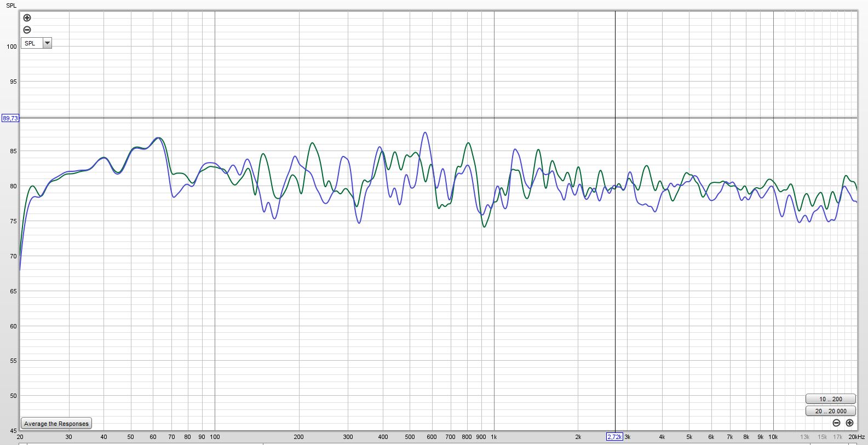Click the 700 label on the frequency axis
The height and width of the screenshot is (445, 868).
click(450, 437)
